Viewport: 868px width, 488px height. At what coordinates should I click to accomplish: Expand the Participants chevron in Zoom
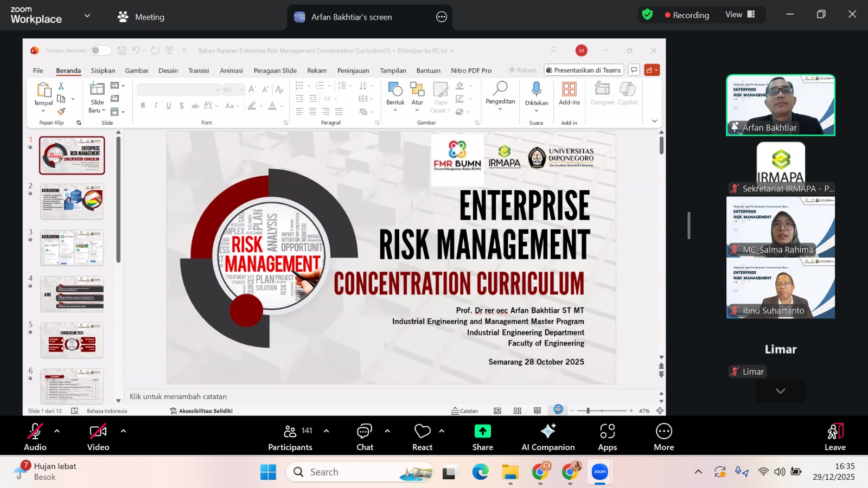click(x=326, y=431)
